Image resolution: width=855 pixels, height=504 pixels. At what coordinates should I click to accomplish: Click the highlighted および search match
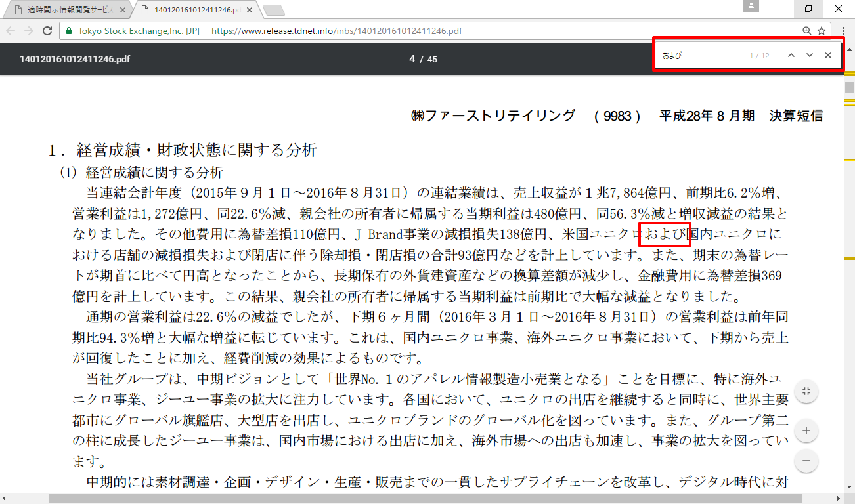click(665, 234)
